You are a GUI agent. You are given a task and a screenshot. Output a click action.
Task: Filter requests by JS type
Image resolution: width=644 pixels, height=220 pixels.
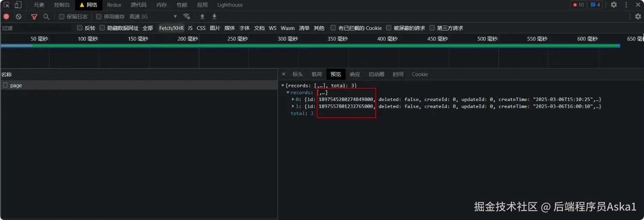click(x=190, y=28)
